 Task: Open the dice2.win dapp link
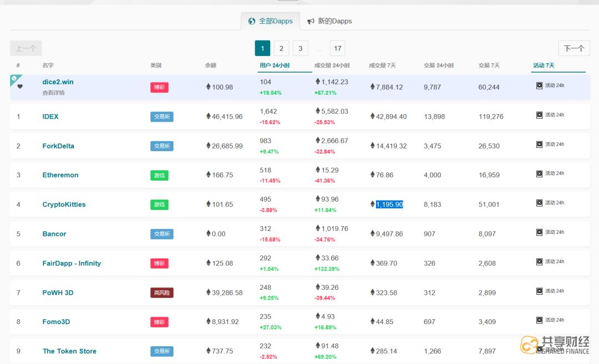coord(58,82)
